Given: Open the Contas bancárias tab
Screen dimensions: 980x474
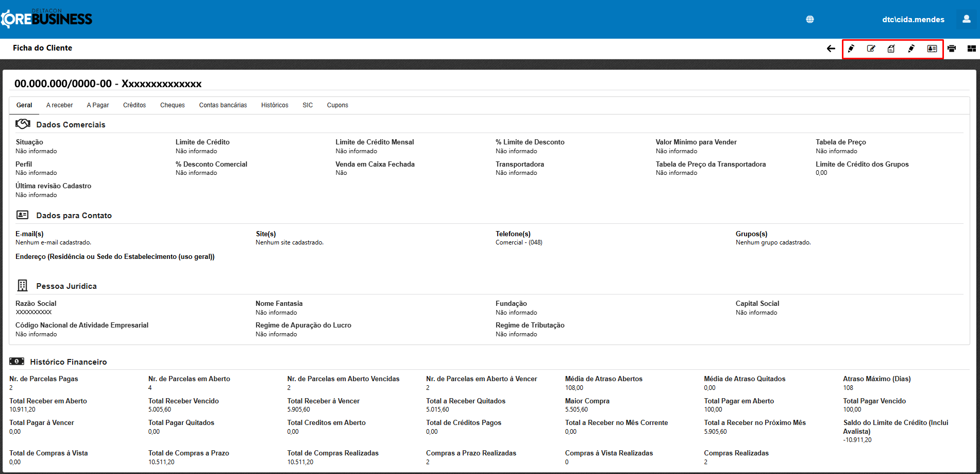Looking at the screenshot, I should [223, 105].
